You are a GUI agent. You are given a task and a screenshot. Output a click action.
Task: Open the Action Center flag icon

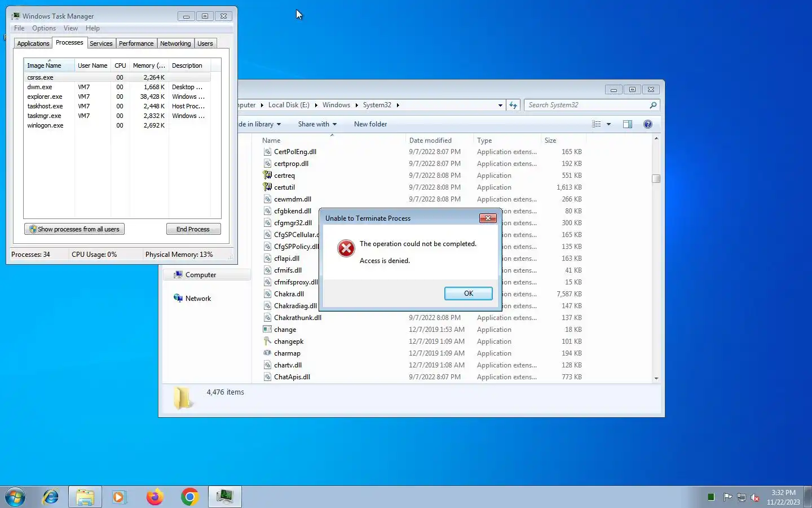pos(727,497)
